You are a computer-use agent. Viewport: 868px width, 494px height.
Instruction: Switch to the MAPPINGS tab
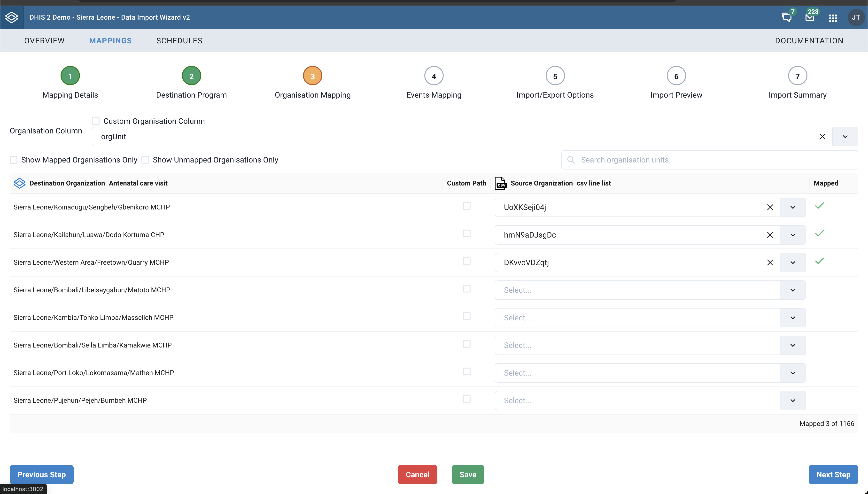click(x=110, y=41)
